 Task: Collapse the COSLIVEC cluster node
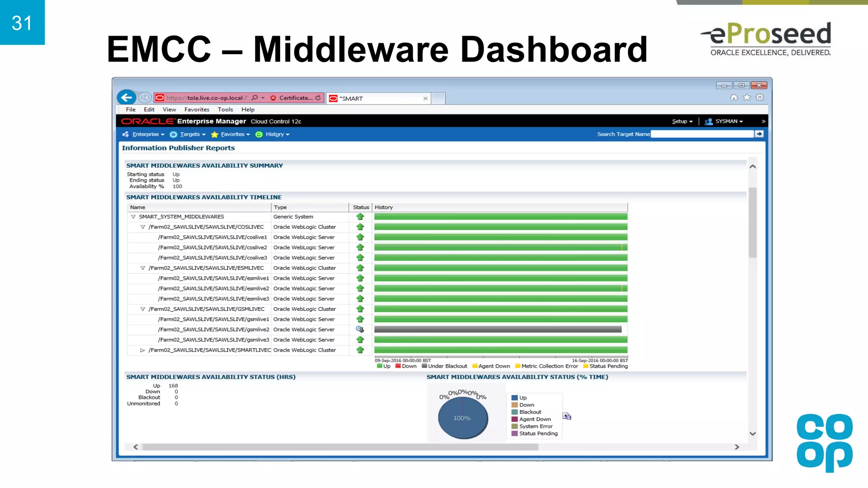(x=142, y=227)
